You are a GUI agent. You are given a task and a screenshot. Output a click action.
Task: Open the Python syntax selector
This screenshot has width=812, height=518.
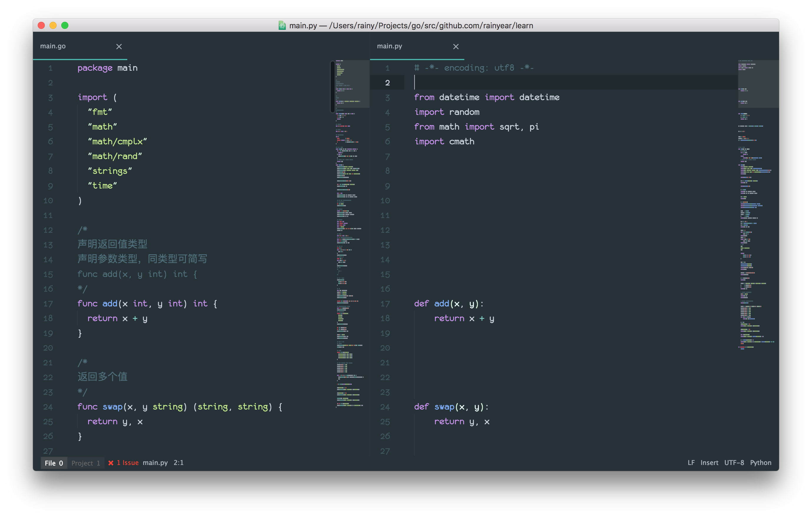761,463
